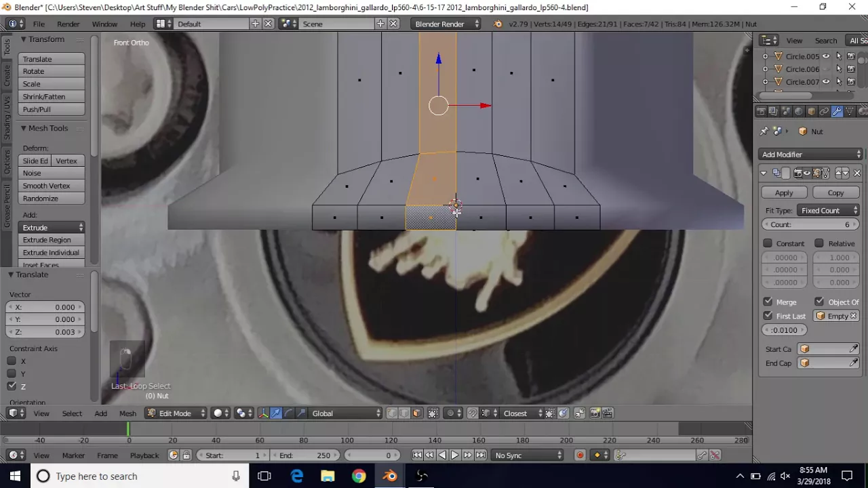Jump to timeline start frame
The width and height of the screenshot is (868, 488).
[417, 455]
